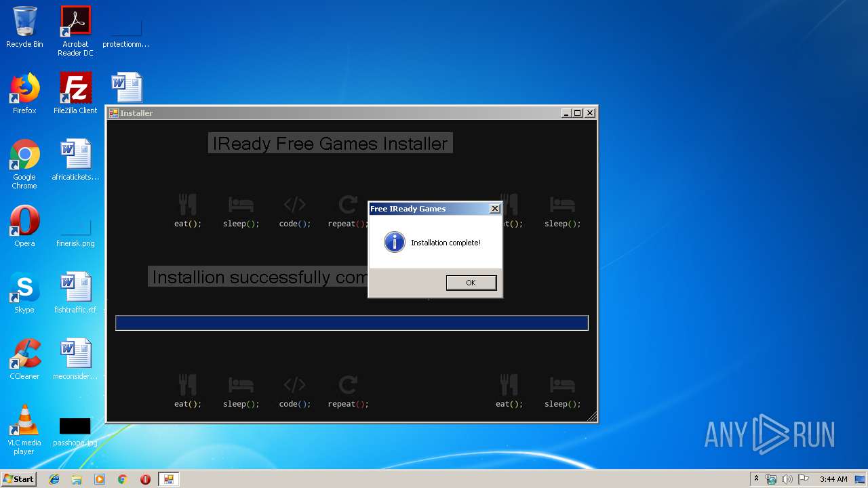The width and height of the screenshot is (868, 488).
Task: Click OK in the Installation complete dialog
Action: click(471, 283)
